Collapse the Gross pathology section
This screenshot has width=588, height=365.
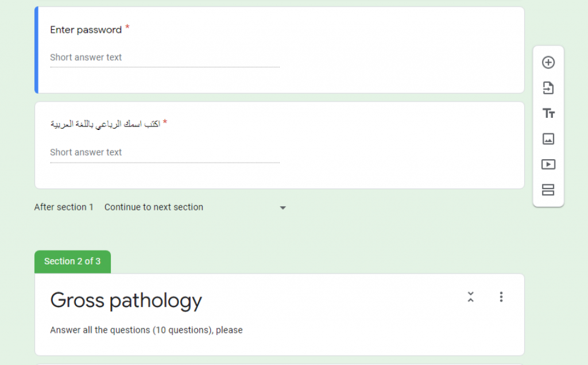[x=470, y=297]
